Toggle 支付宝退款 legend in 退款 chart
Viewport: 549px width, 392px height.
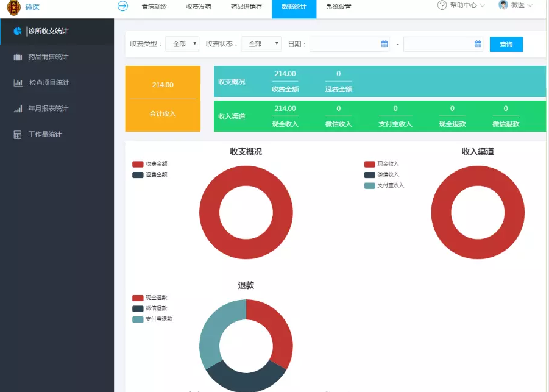[x=152, y=319]
